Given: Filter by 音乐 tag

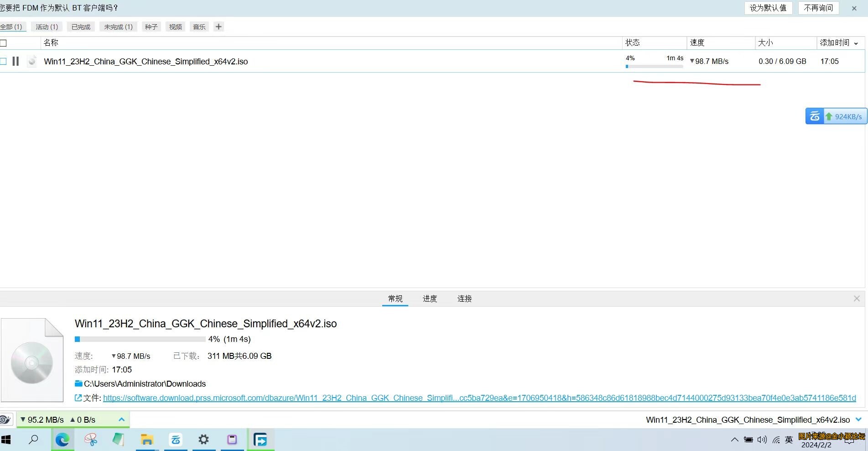Looking at the screenshot, I should tap(199, 27).
